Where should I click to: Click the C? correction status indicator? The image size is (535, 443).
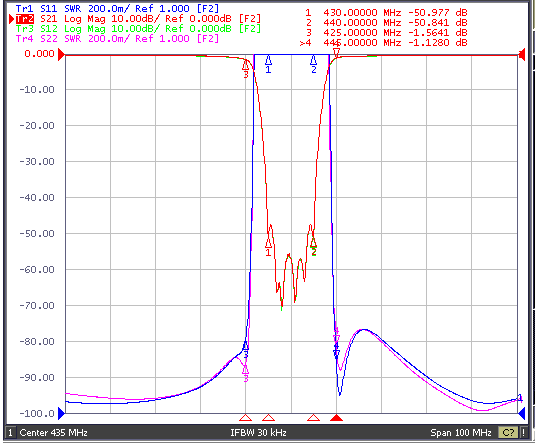coord(508,433)
